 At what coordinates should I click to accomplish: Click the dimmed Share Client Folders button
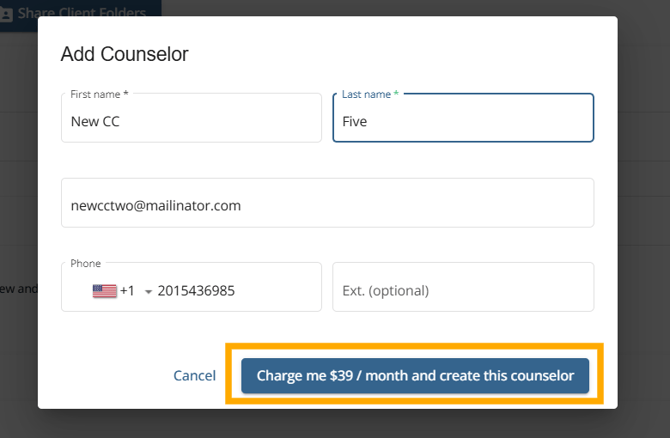[x=80, y=13]
